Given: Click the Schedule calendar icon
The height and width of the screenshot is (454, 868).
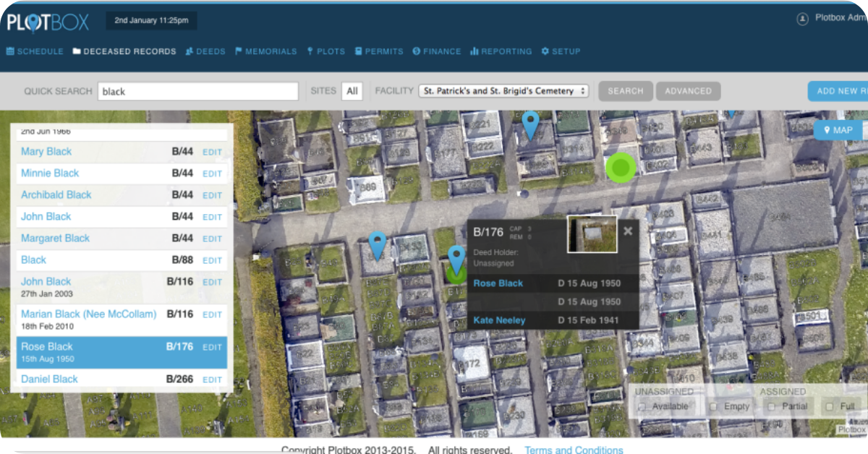Looking at the screenshot, I should (10, 51).
